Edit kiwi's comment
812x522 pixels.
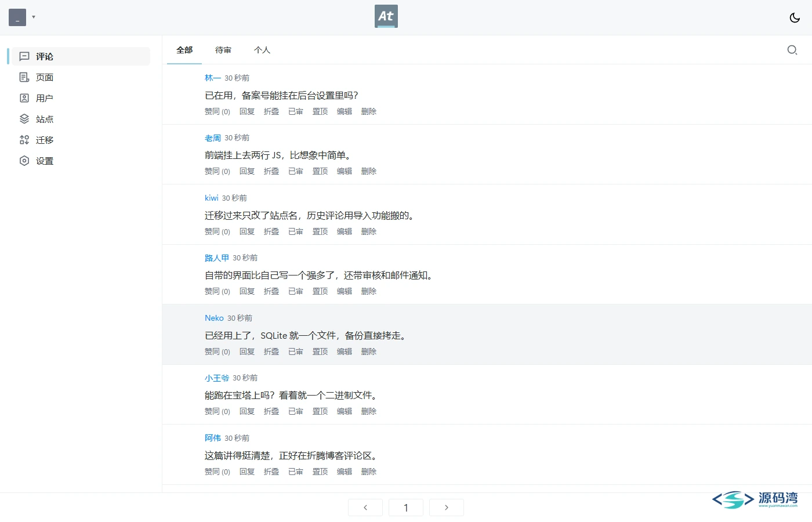[345, 231]
